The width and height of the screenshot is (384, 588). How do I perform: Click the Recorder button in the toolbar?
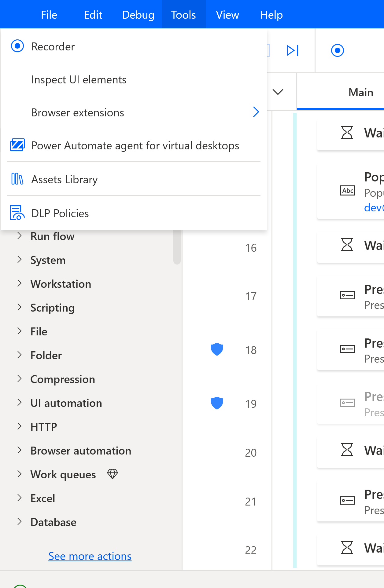[x=338, y=50]
